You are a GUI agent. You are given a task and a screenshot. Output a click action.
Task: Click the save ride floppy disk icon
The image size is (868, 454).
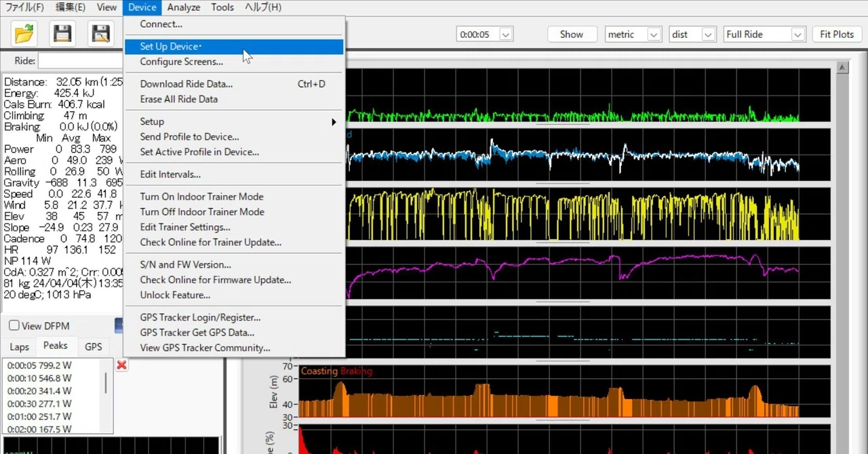tap(62, 33)
